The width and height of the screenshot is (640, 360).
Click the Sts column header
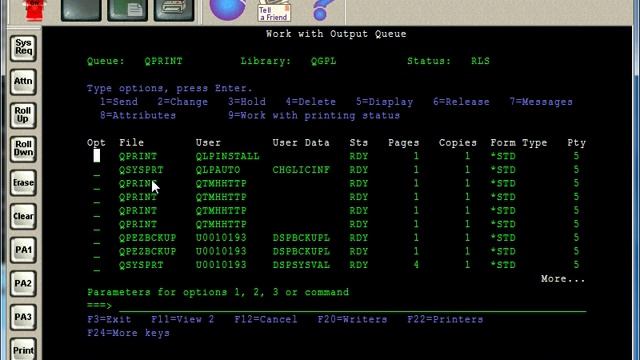pos(359,143)
